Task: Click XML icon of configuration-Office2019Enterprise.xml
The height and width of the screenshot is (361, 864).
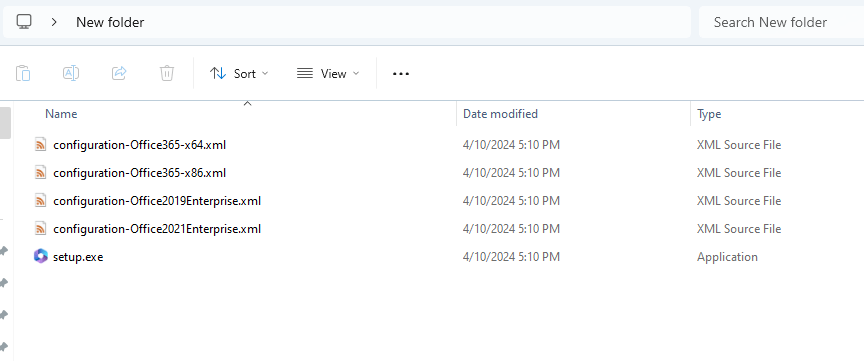Action: [x=40, y=201]
